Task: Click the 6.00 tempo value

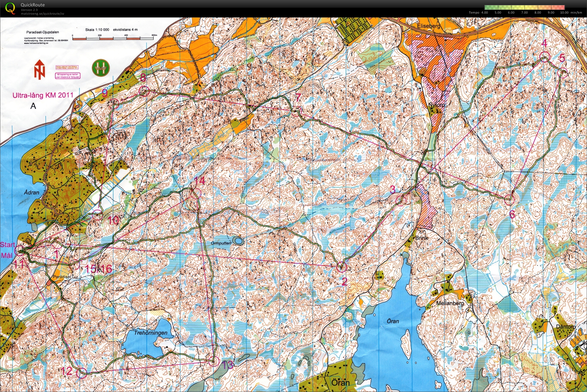Action: point(511,12)
